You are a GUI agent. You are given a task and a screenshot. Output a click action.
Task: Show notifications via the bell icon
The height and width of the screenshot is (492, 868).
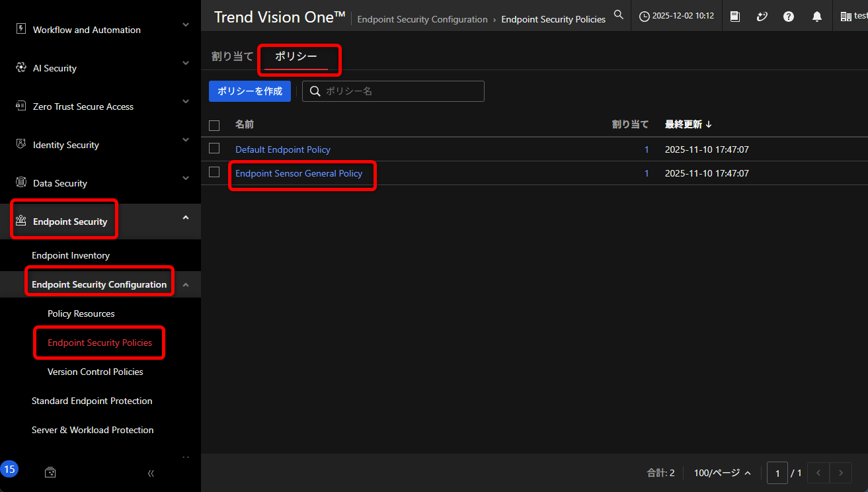pyautogui.click(x=817, y=17)
